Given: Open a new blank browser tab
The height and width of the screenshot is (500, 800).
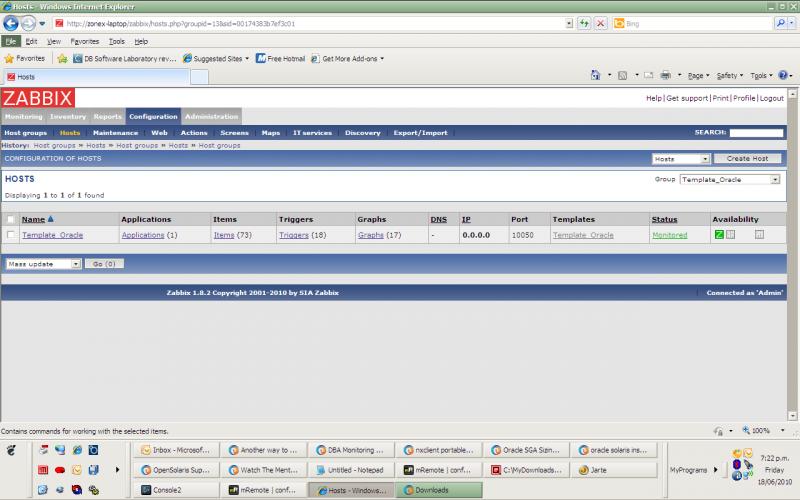Looking at the screenshot, I should point(199,77).
